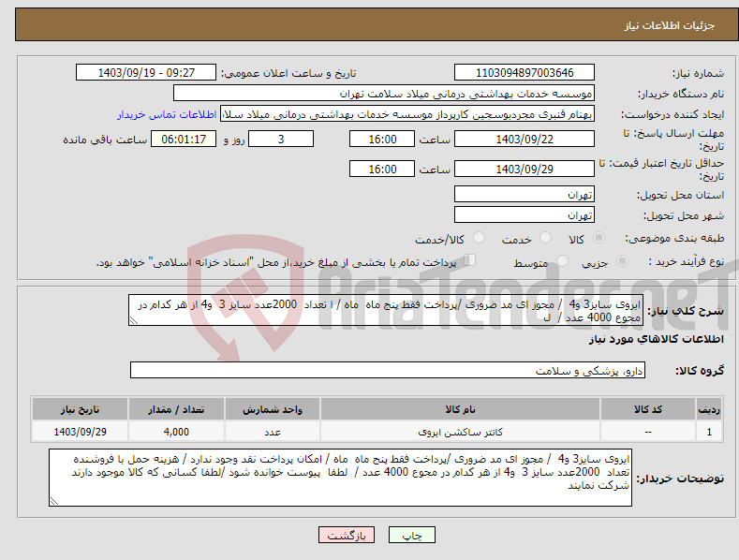Image resolution: width=739 pixels, height=560 pixels.
Task: Click the کد کالا column header
Action: [x=648, y=409]
